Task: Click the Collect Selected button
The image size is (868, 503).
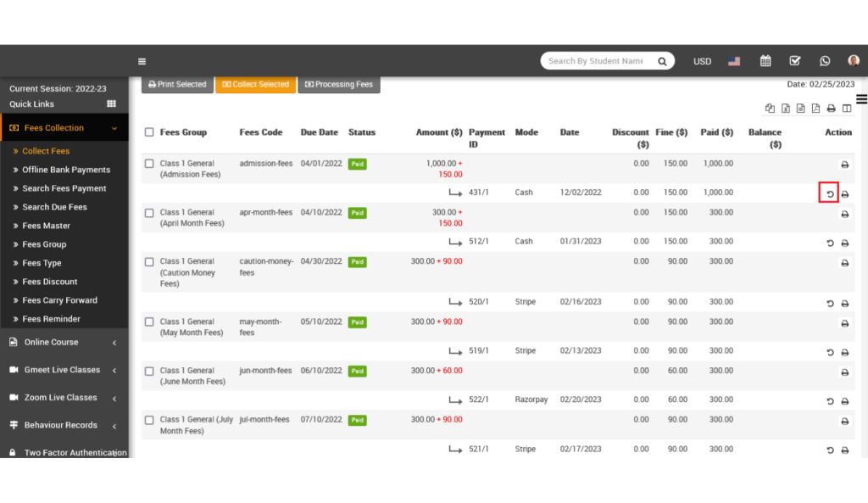Action: [x=256, y=84]
